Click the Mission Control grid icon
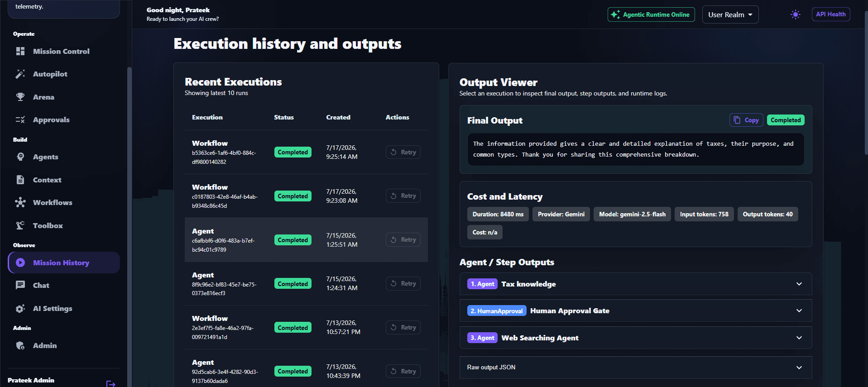Image resolution: width=868 pixels, height=387 pixels. click(x=20, y=51)
